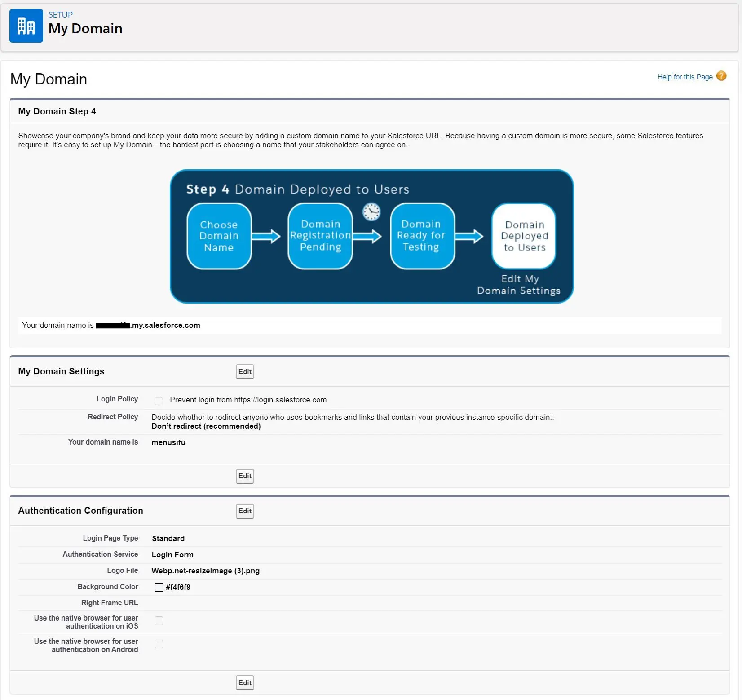Image resolution: width=742 pixels, height=700 pixels.
Task: Click the .my.salesforce.com domain text
Action: click(x=165, y=325)
